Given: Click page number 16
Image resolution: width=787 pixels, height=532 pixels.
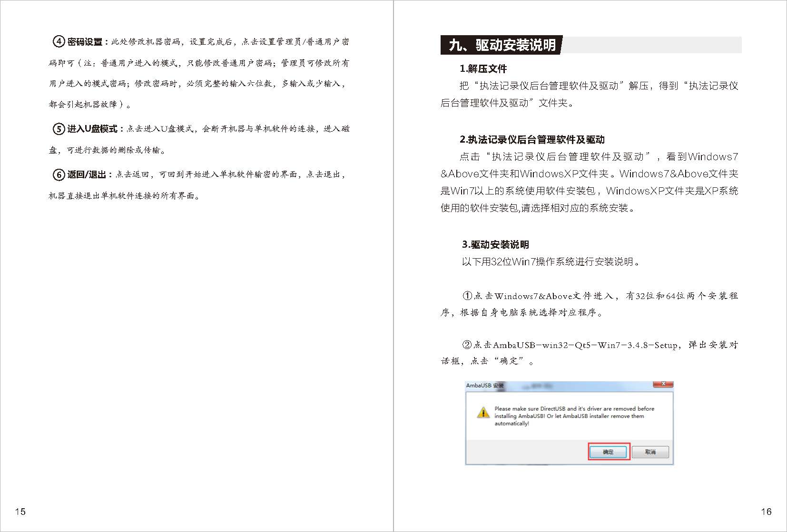Looking at the screenshot, I should click(x=766, y=512).
